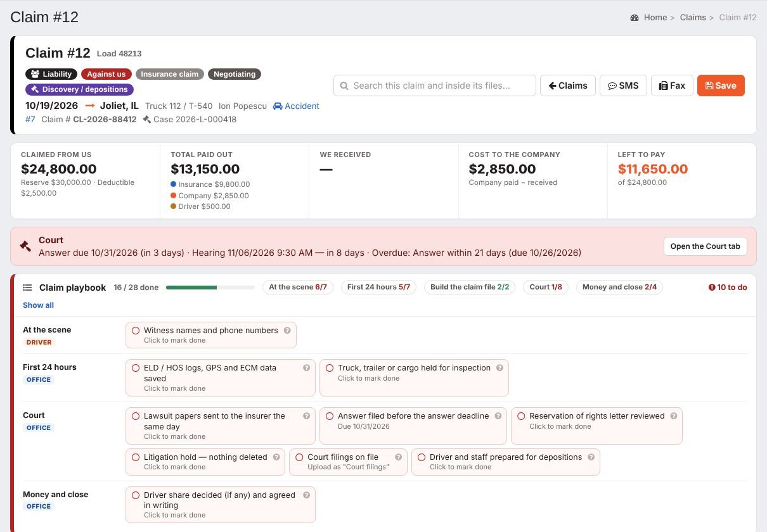Mark Reservation of rights letter reviewed done
The height and width of the screenshot is (532, 767).
(521, 416)
